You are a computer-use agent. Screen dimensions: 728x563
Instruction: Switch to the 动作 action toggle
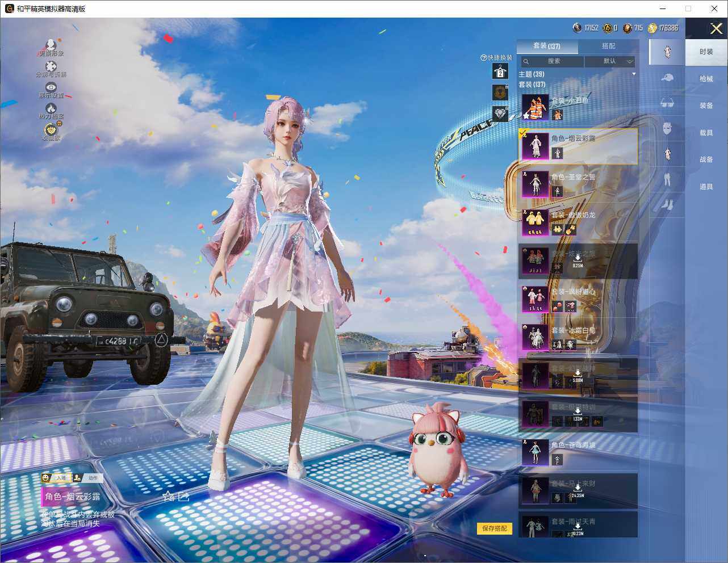pyautogui.click(x=88, y=478)
